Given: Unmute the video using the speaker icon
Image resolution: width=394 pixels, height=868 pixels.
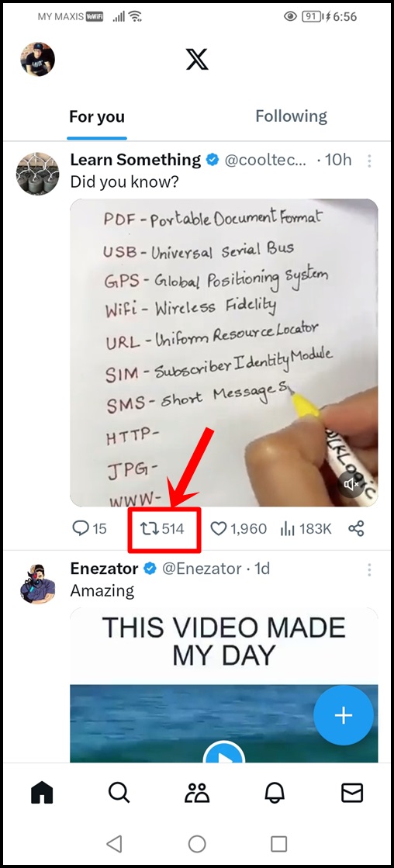Looking at the screenshot, I should [352, 486].
